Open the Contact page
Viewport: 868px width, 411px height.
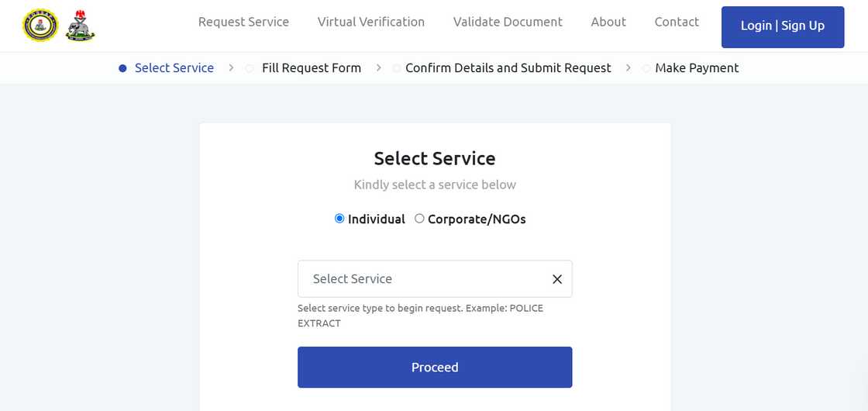(677, 22)
